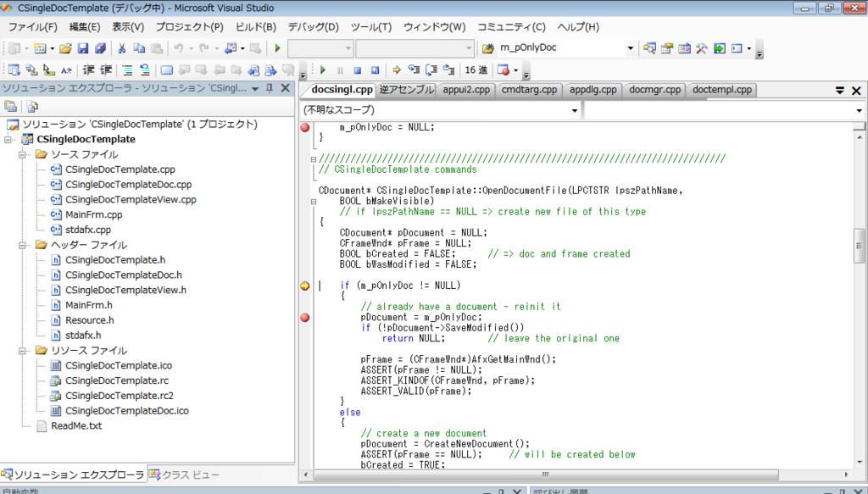Collapse the 'リソース ファイル' folder
The width and height of the screenshot is (868, 494).
click(23, 351)
